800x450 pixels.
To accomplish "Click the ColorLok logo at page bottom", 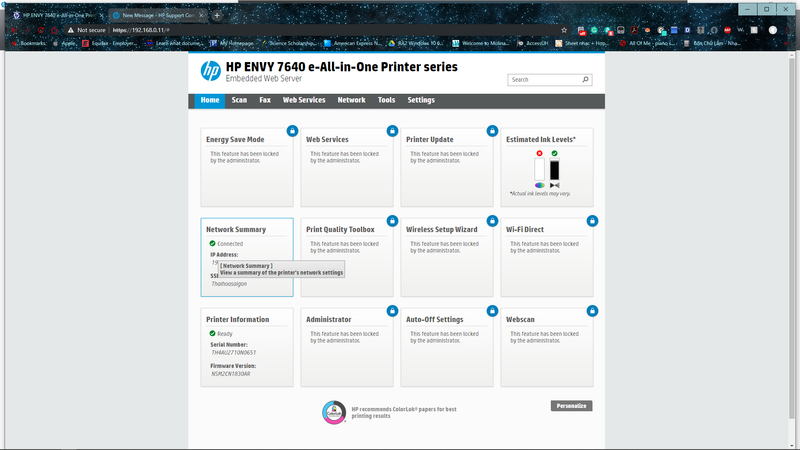I will coord(334,412).
